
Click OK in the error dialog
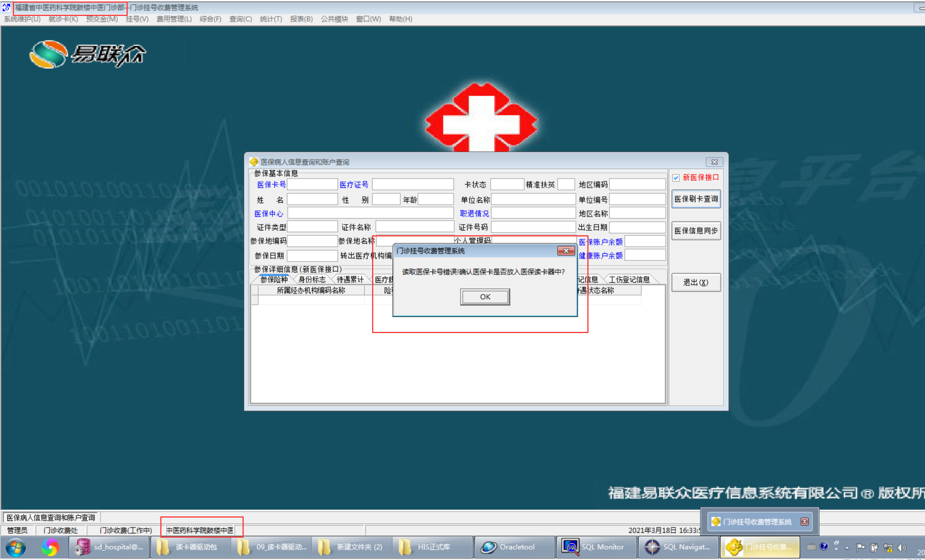(485, 297)
